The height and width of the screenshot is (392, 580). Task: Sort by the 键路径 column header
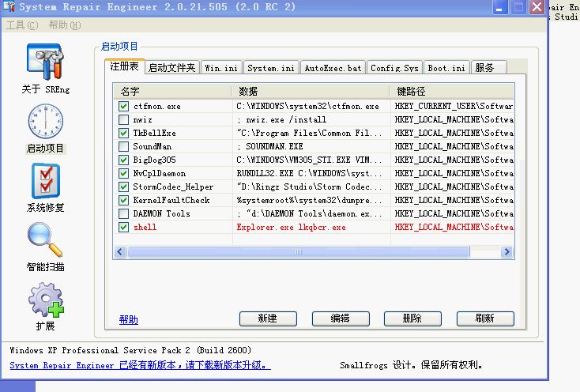452,91
